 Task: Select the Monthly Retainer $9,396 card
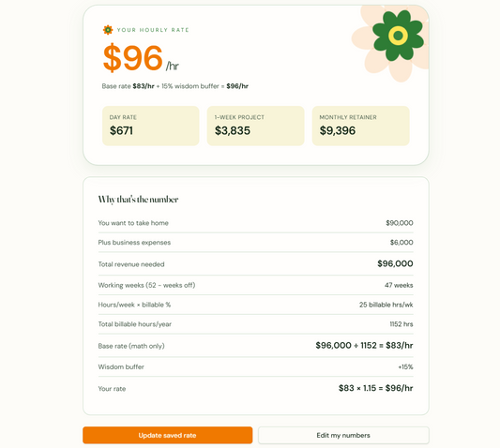[x=360, y=126]
